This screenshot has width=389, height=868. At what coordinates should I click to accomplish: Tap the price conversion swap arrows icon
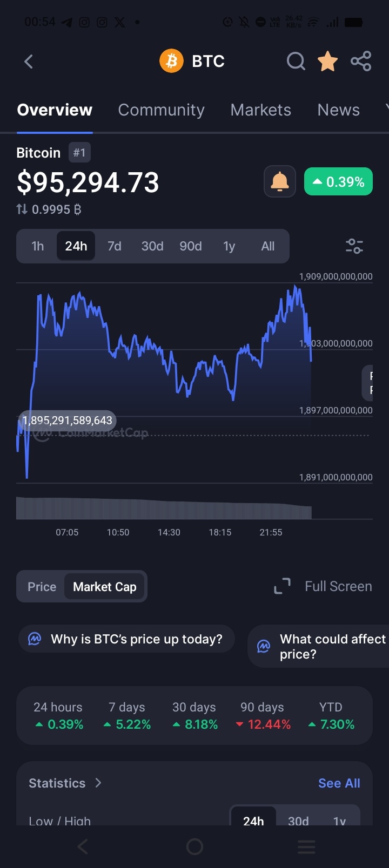[x=22, y=209]
